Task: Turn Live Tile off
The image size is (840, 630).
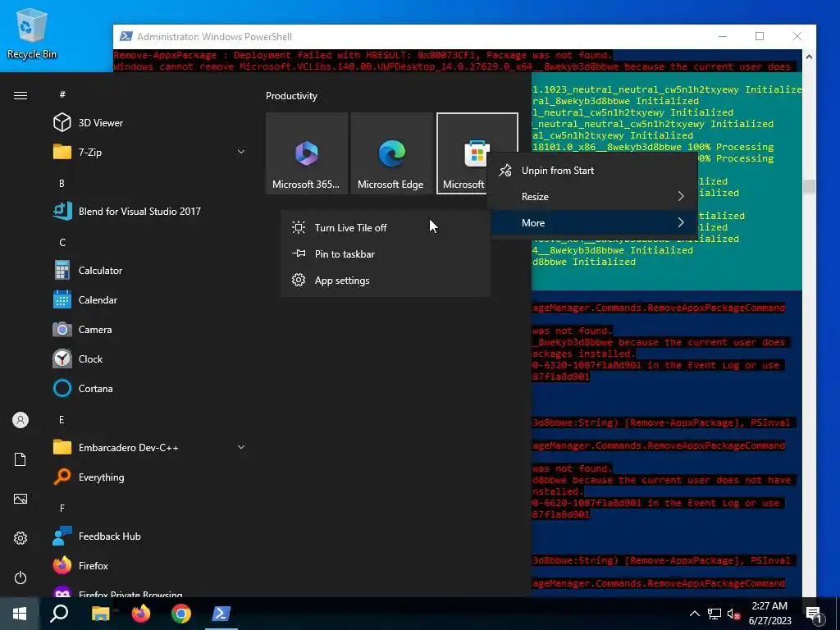Action: pyautogui.click(x=386, y=228)
